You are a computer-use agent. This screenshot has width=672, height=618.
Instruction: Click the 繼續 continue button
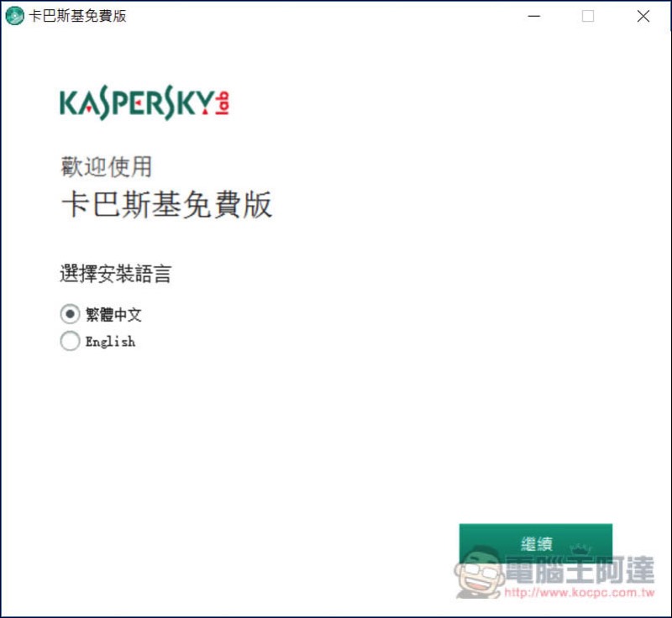pos(536,543)
